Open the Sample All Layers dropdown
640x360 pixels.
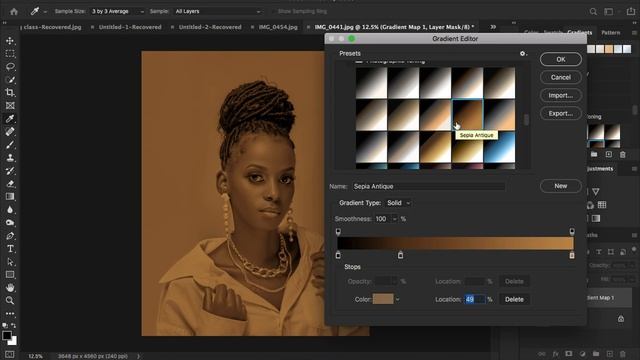click(x=218, y=11)
